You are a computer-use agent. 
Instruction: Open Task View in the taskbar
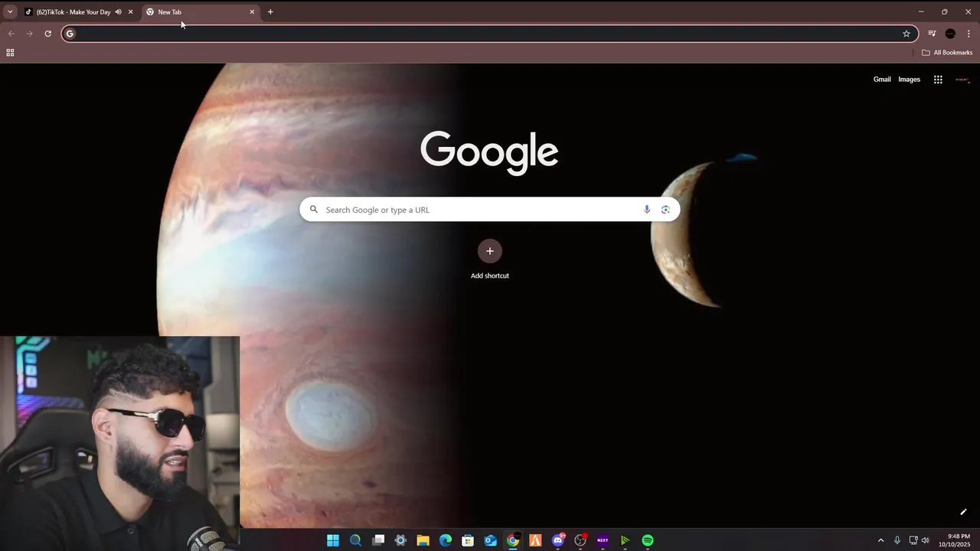[378, 540]
